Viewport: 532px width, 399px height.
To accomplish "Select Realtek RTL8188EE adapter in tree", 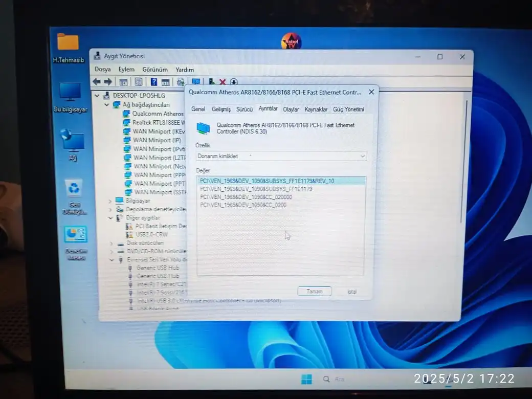I will 154,122.
